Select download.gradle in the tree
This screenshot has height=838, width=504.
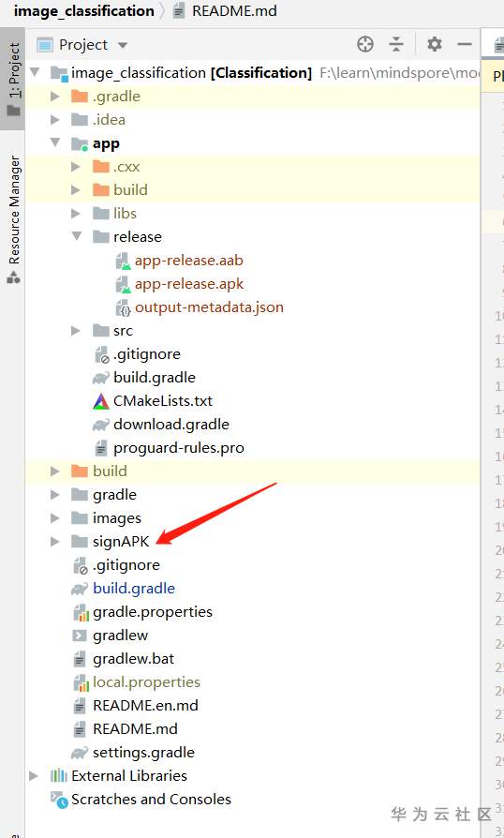tap(171, 425)
